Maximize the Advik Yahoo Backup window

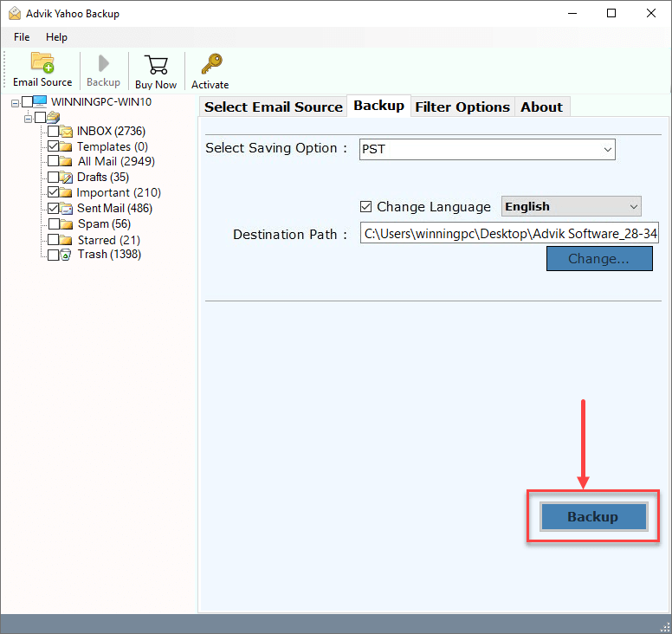611,13
